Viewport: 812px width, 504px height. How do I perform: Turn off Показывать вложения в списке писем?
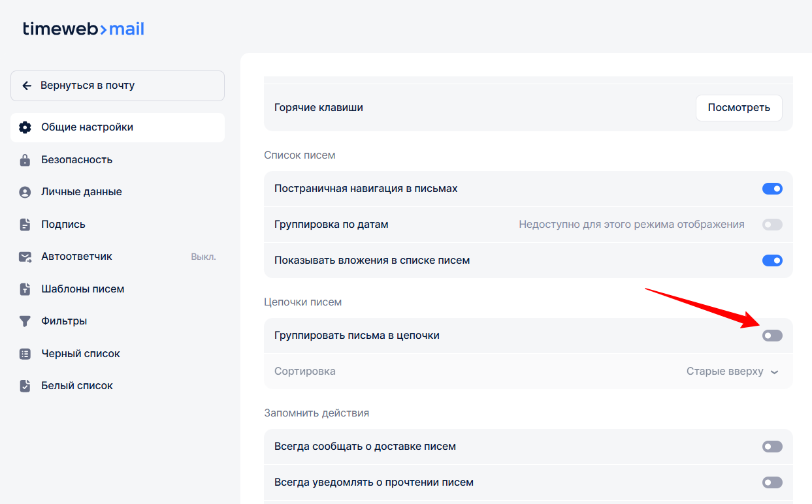point(771,260)
